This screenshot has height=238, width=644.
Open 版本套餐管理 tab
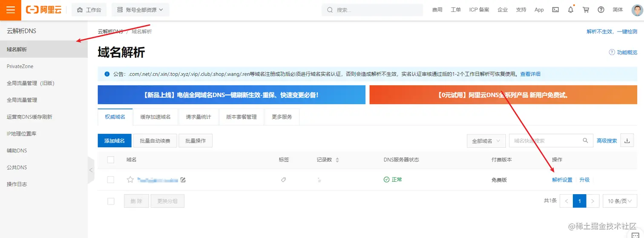[x=241, y=117]
